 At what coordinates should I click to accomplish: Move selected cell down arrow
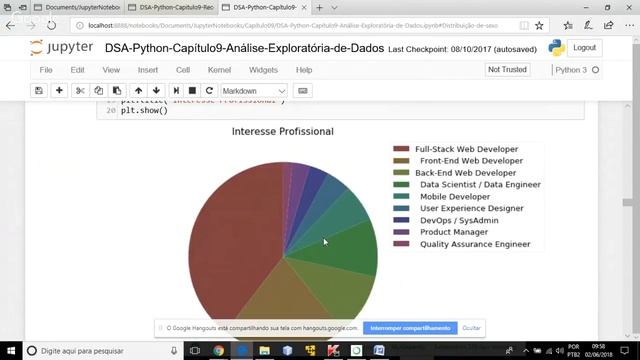point(156,91)
